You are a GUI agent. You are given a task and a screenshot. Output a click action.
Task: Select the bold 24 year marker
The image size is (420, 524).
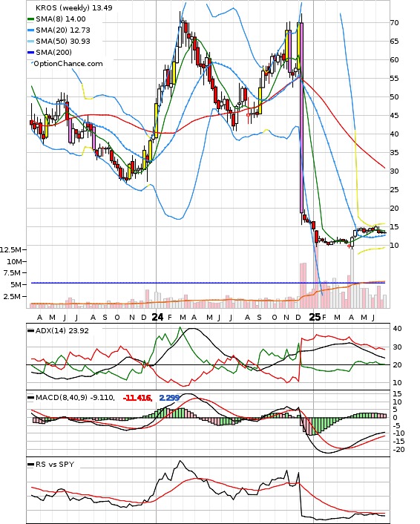[x=157, y=317]
